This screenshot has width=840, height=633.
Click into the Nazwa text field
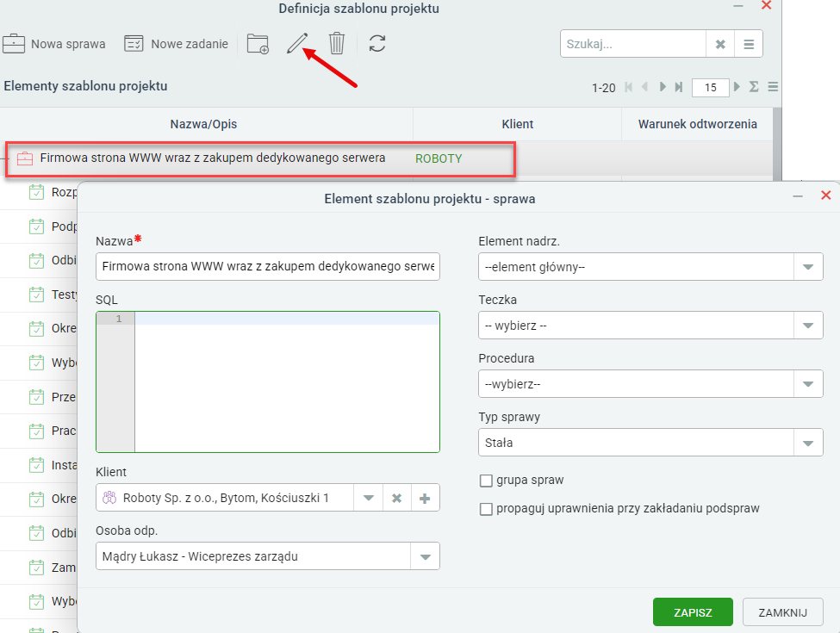(268, 267)
